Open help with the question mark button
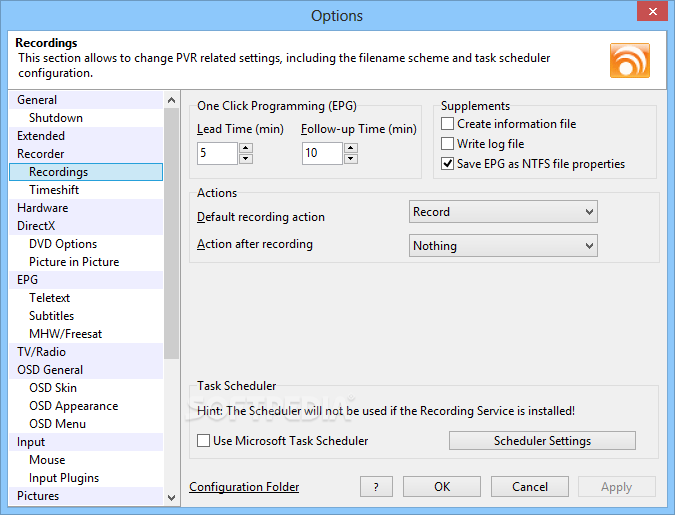This screenshot has width=675, height=515. (x=376, y=487)
